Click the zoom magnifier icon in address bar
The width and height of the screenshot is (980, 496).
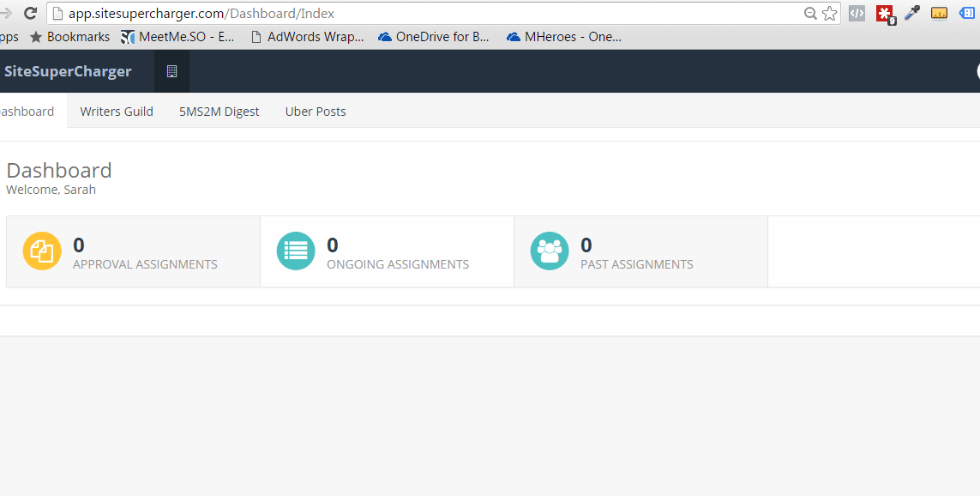point(810,13)
